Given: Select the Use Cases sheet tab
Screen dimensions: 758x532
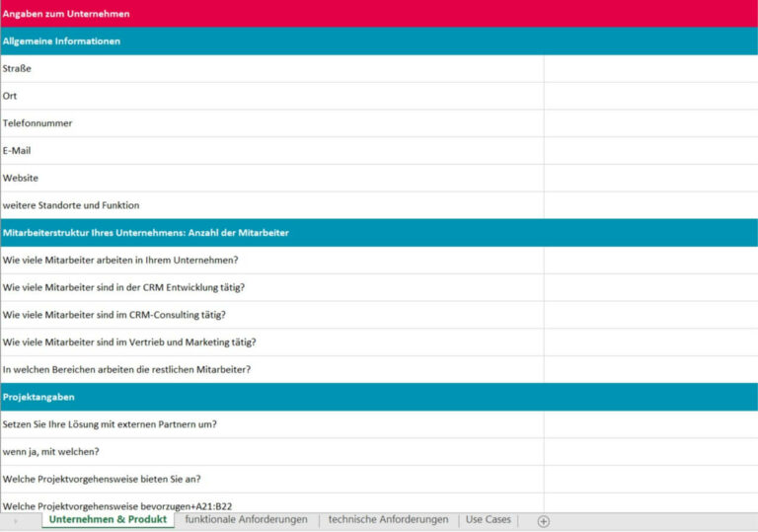Looking at the screenshot, I should click(489, 519).
